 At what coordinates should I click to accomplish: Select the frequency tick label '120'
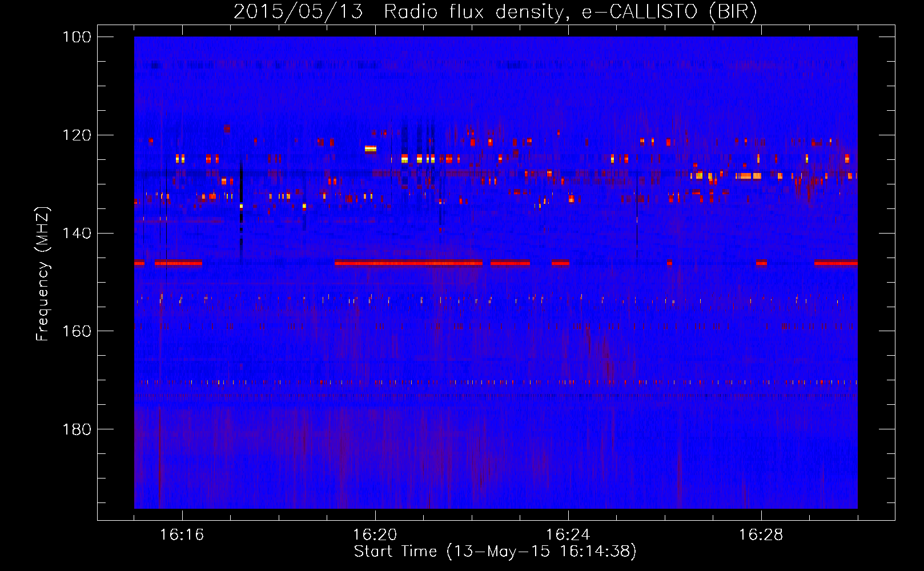[x=77, y=135]
